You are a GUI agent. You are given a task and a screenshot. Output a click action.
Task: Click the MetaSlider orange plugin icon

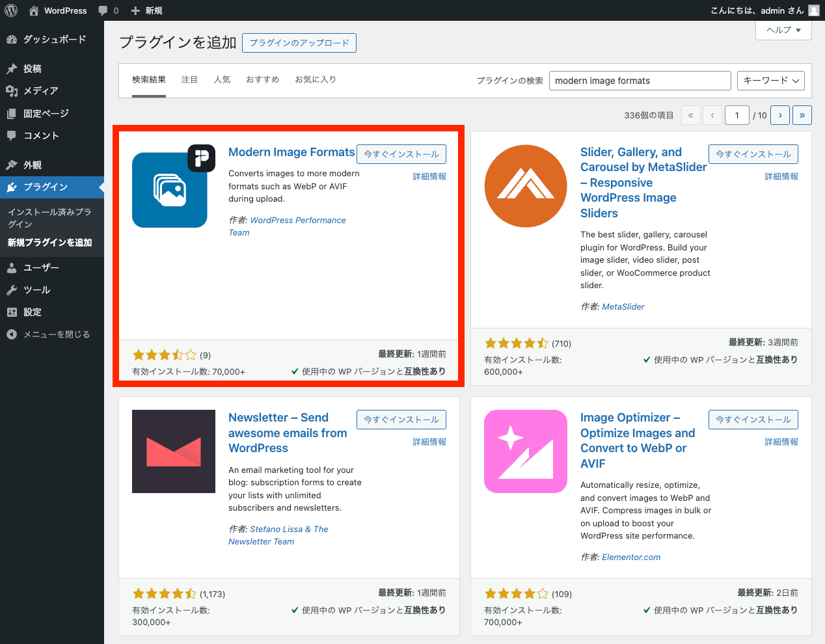pos(526,186)
